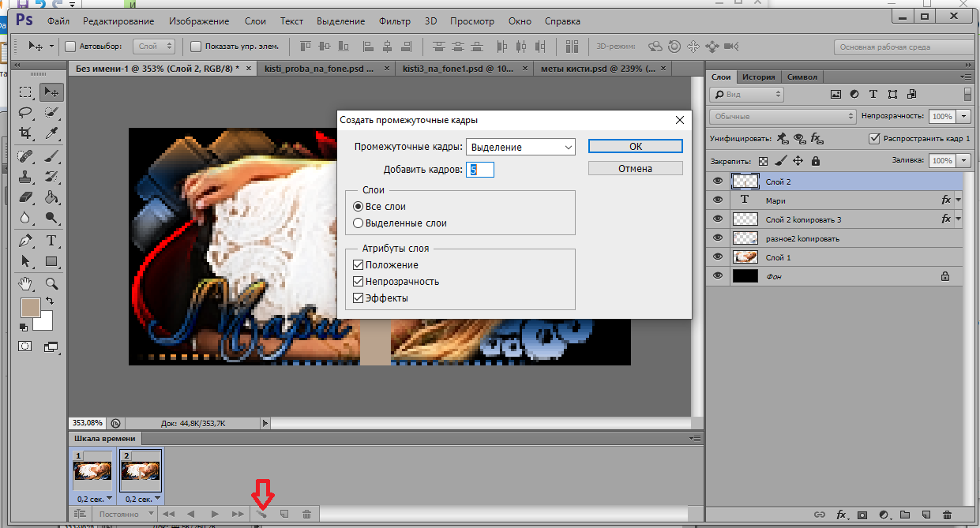
Task: Select the Crop tool
Action: (x=26, y=133)
